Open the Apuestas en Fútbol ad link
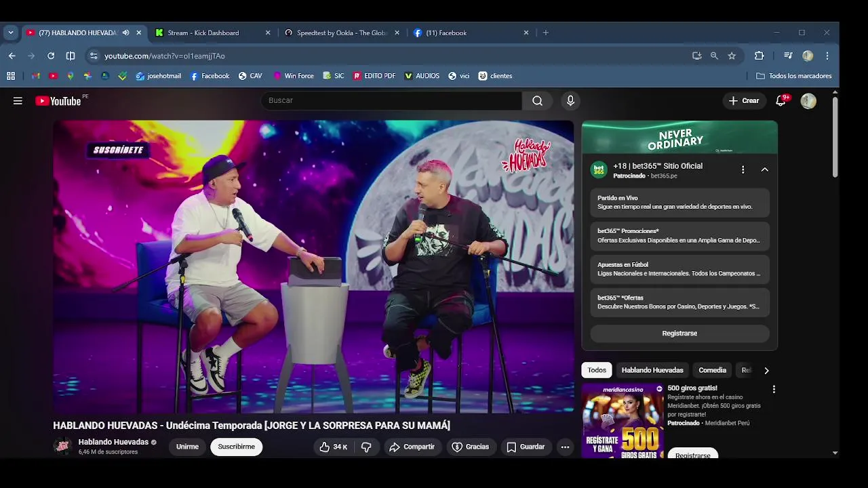Screen dimensions: 868x488 pos(679,269)
